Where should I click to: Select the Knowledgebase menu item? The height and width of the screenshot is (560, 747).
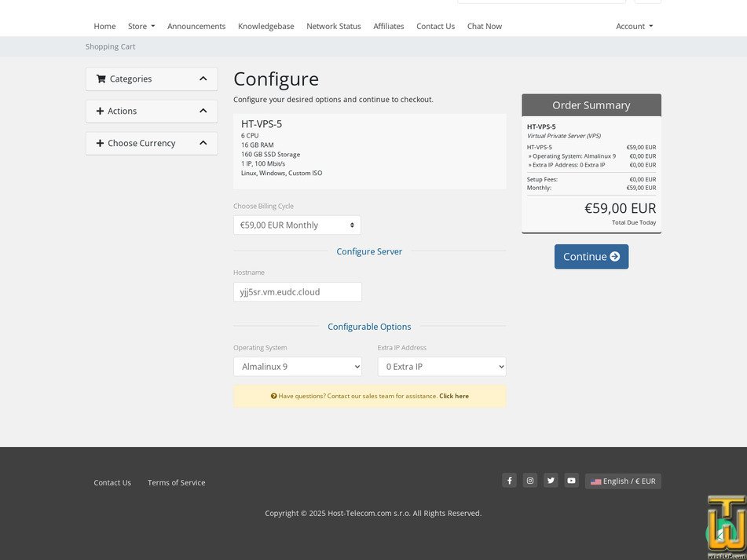click(x=265, y=26)
